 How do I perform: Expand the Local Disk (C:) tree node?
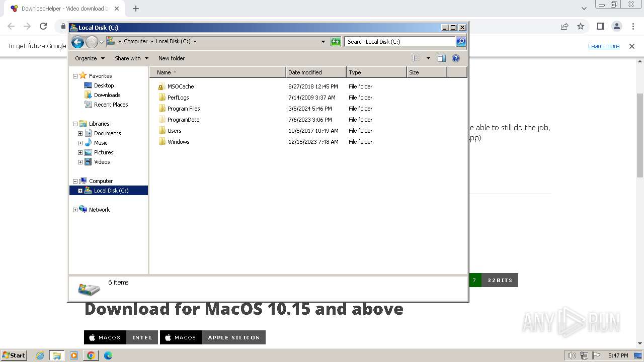[x=80, y=191]
